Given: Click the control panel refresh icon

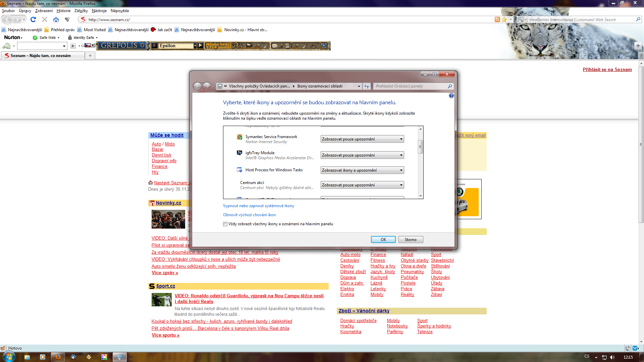Looking at the screenshot, I should coord(367,86).
